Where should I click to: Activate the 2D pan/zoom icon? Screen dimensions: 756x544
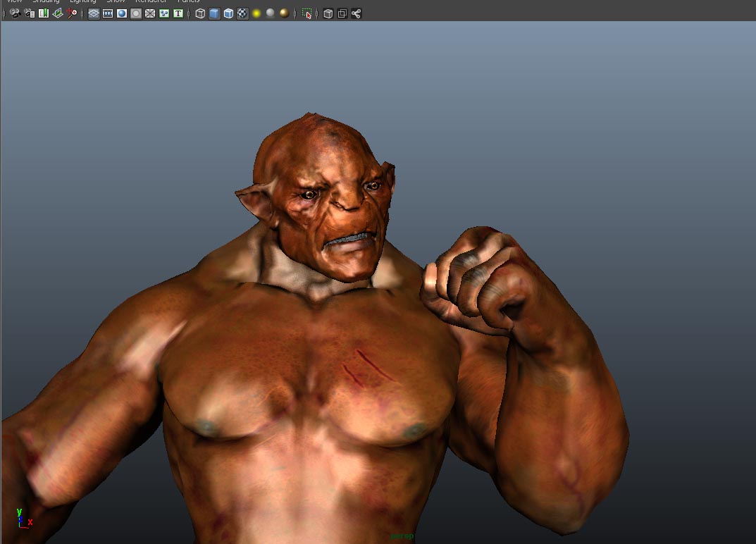72,13
